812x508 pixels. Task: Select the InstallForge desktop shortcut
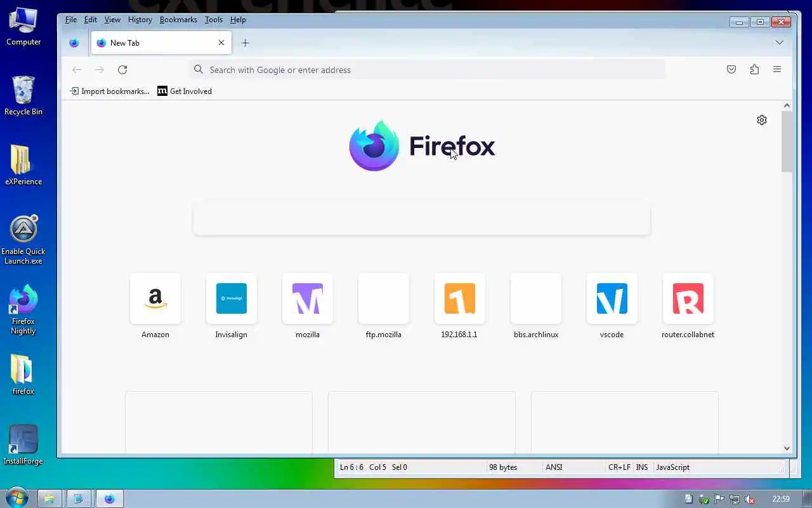click(x=23, y=445)
